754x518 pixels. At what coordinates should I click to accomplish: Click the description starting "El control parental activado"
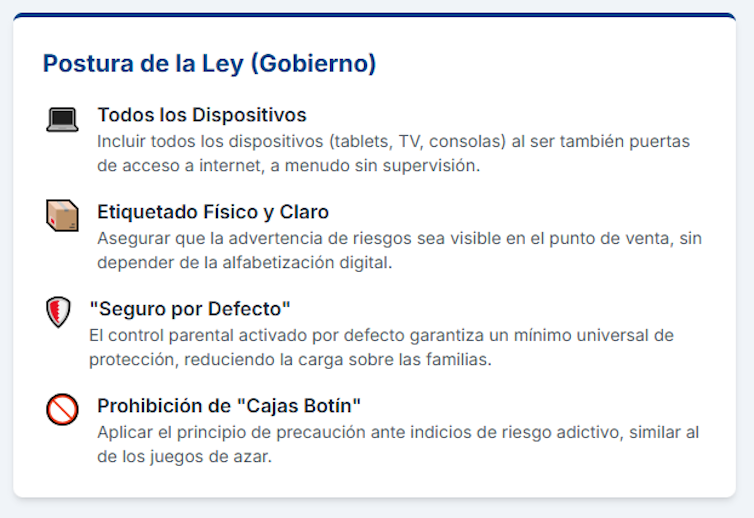[381, 346]
